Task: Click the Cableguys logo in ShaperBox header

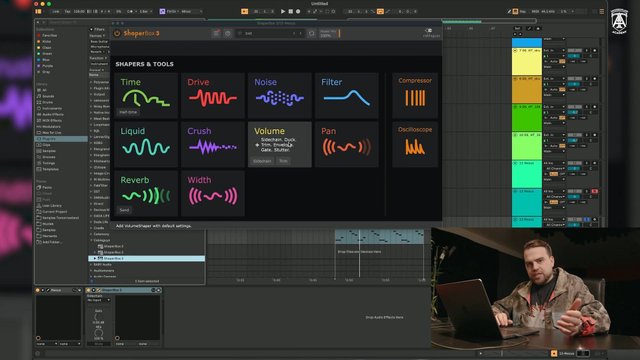Action: click(x=431, y=33)
